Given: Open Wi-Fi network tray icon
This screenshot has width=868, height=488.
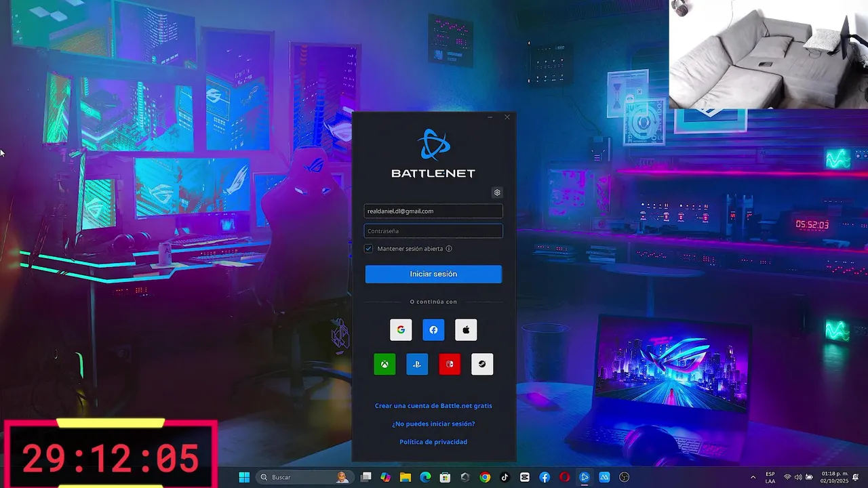Looking at the screenshot, I should point(787,477).
